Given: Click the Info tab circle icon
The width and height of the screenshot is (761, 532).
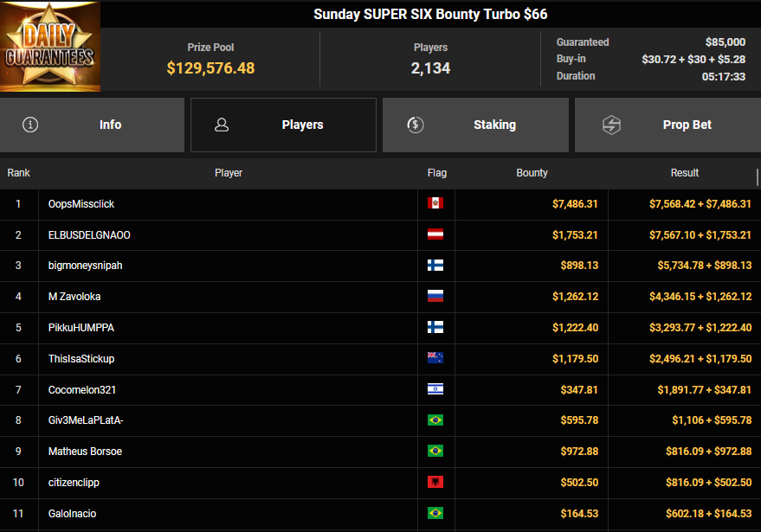Looking at the screenshot, I should (31, 125).
